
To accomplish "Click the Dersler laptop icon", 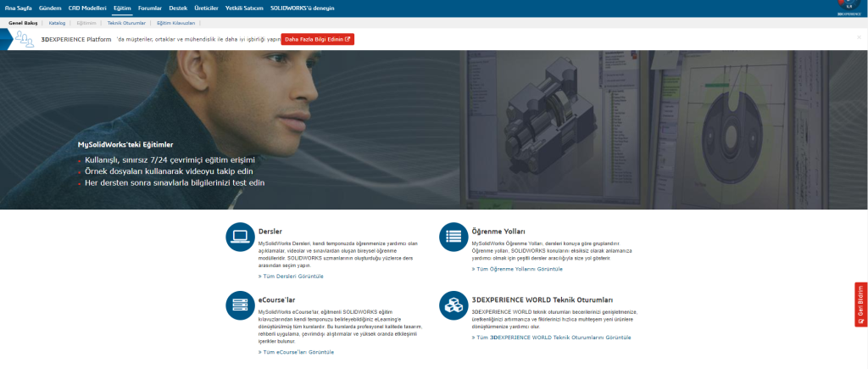I will point(240,238).
